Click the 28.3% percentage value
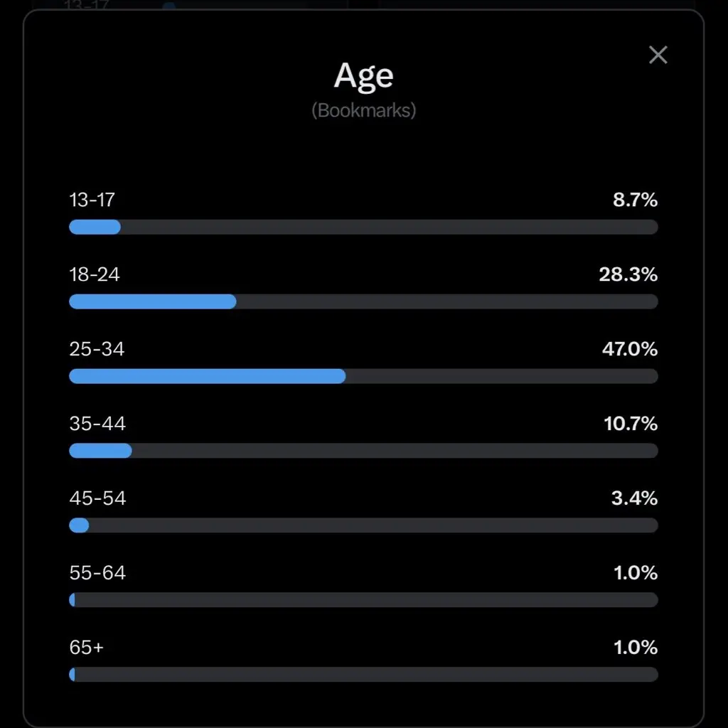 coord(628,274)
